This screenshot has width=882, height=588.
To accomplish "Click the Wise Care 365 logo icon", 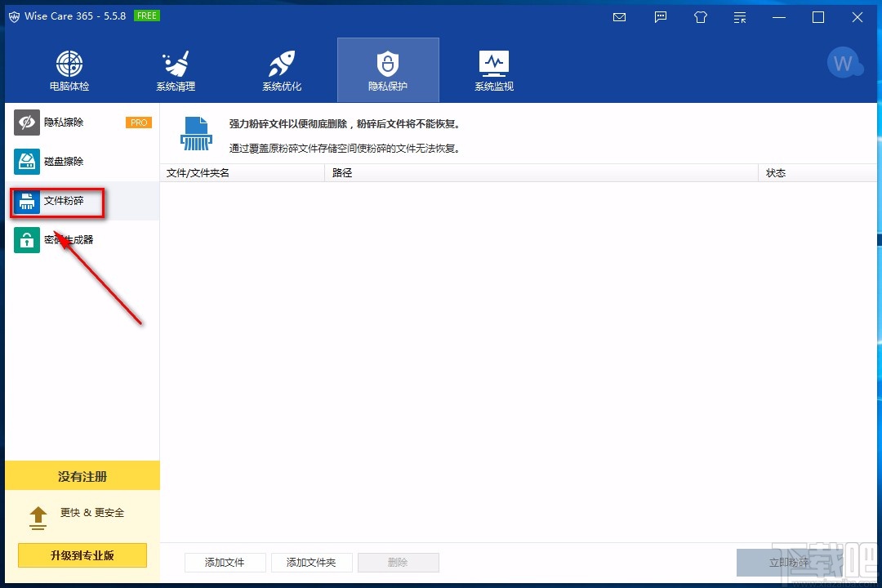I will tap(14, 16).
